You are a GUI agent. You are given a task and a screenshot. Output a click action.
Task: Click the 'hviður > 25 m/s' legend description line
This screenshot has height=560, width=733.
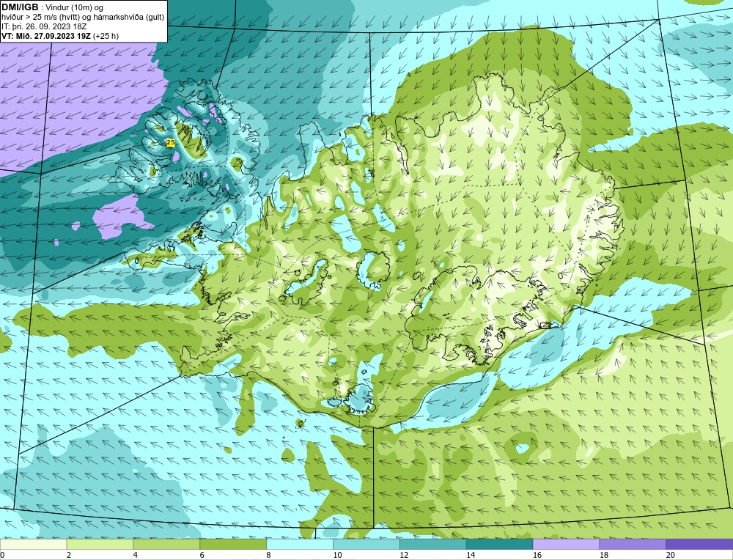tap(83, 18)
